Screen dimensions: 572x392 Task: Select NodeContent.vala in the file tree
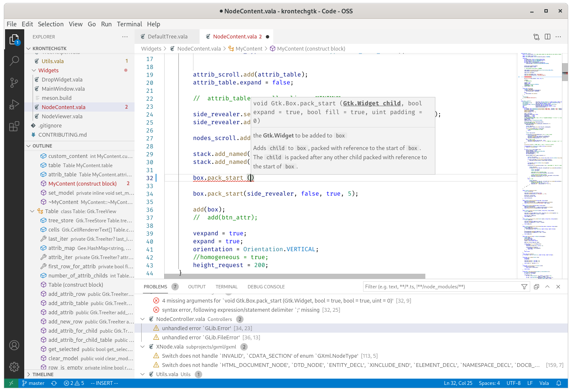click(79, 107)
